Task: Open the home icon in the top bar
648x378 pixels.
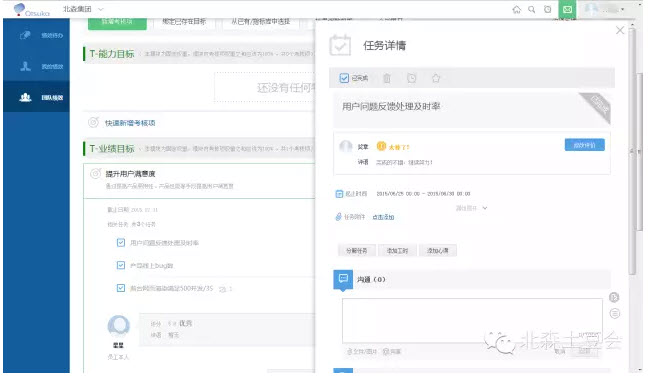Action: click(x=516, y=10)
